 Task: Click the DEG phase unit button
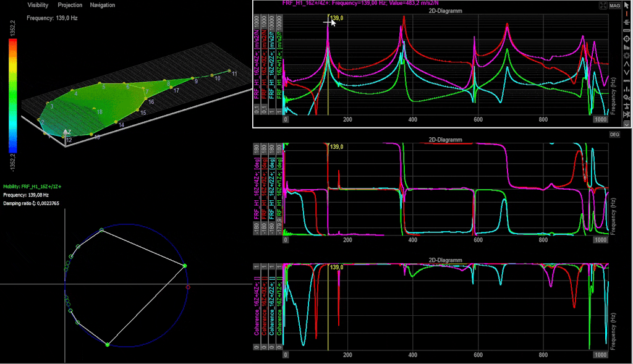click(614, 134)
